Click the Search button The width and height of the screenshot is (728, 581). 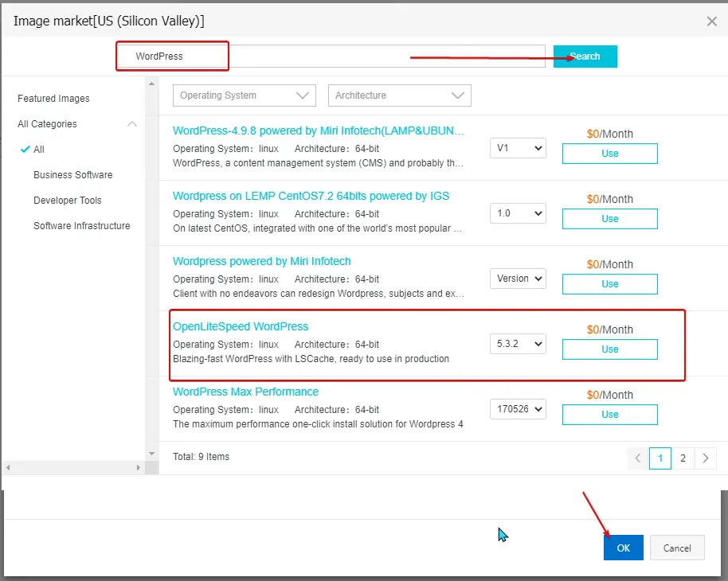point(585,57)
